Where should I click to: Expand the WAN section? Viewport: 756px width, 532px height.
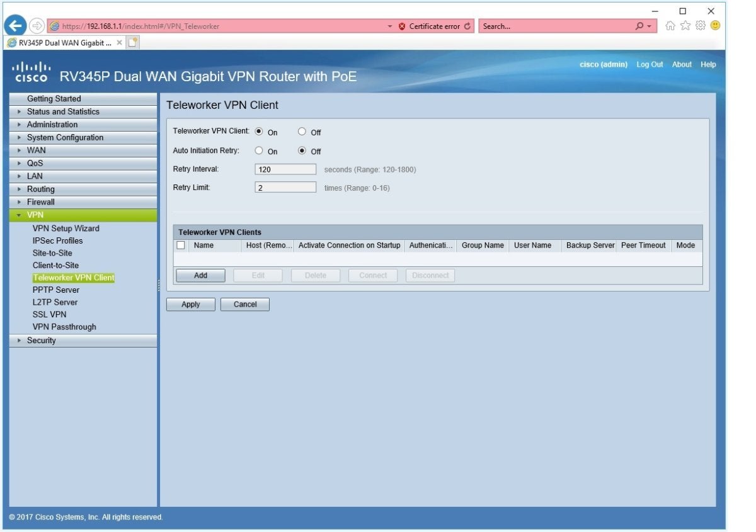83,150
